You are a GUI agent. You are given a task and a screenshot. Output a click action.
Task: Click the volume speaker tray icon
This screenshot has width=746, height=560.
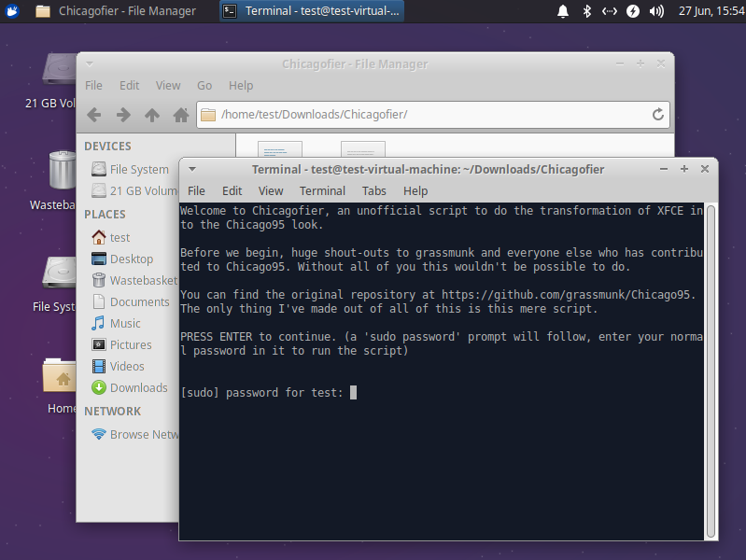pos(656,11)
